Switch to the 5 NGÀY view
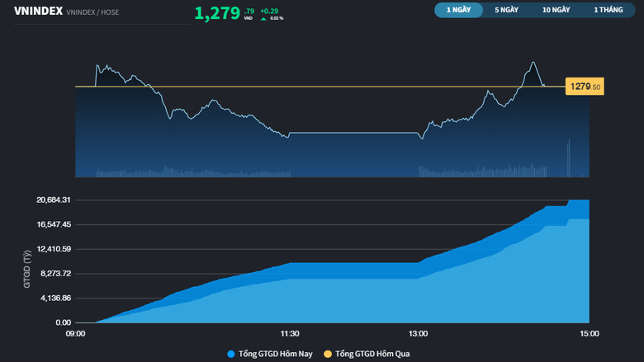644x362 pixels. click(506, 10)
